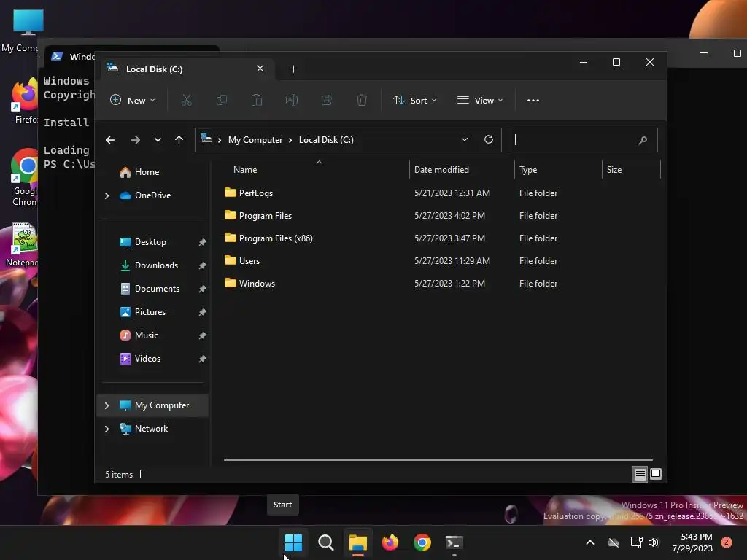Refresh the Local Disk (C:) view
Viewport: 747px width, 560px height.
point(488,139)
